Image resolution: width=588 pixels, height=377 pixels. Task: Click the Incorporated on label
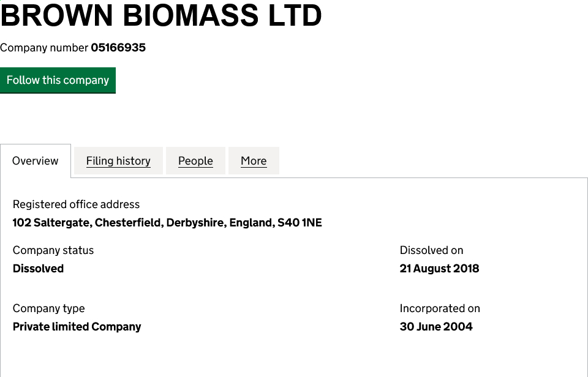[x=440, y=308]
